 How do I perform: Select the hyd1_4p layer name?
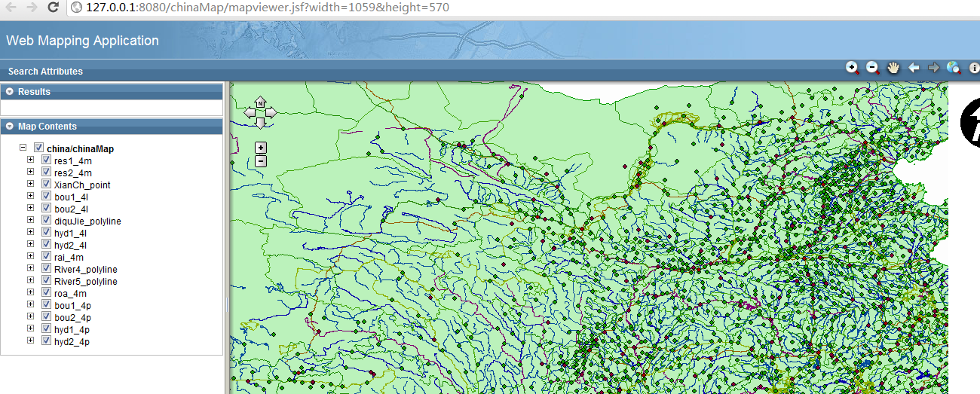pos(72,330)
